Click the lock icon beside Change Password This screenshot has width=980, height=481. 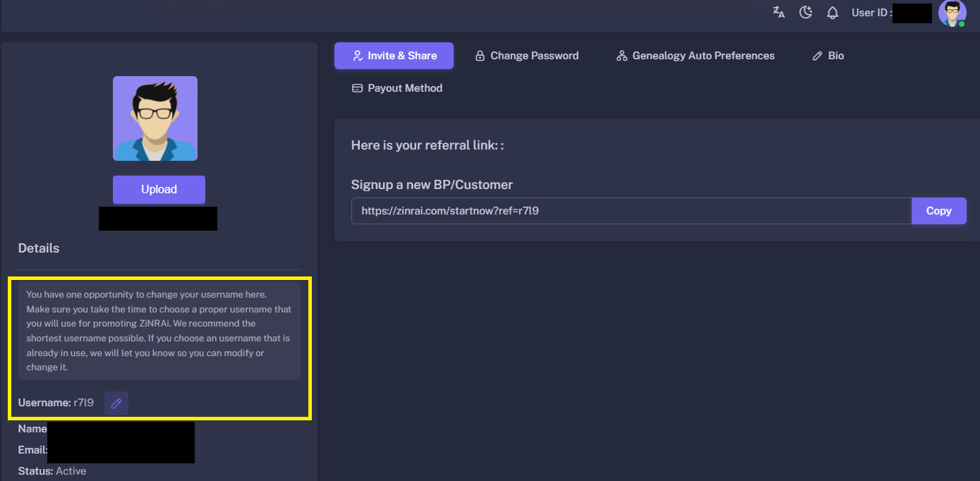[480, 56]
